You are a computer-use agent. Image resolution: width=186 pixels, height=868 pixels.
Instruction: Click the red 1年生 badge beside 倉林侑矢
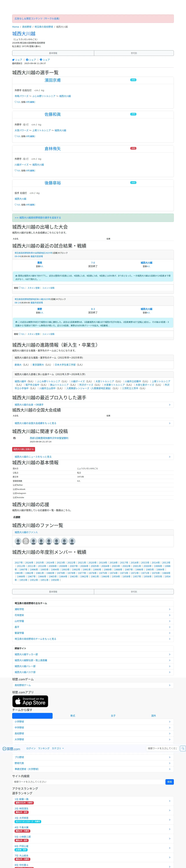pos(133,148)
